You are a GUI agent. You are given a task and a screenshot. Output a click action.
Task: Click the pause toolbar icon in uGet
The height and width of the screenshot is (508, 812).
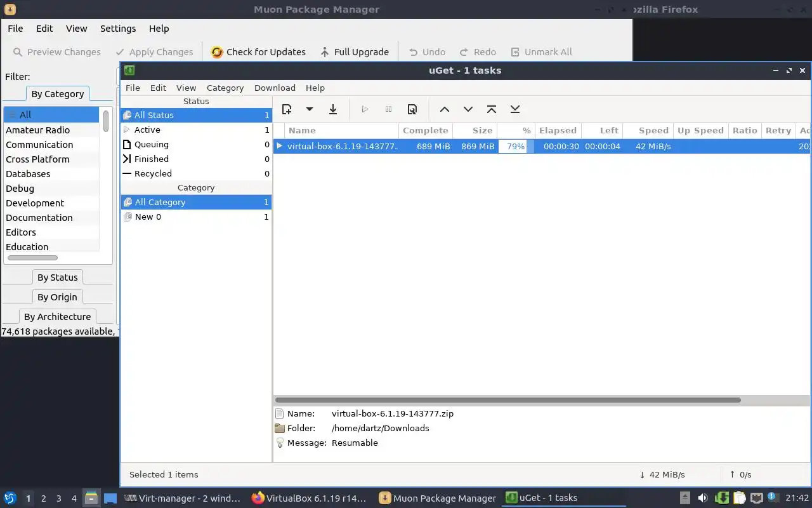pyautogui.click(x=389, y=109)
